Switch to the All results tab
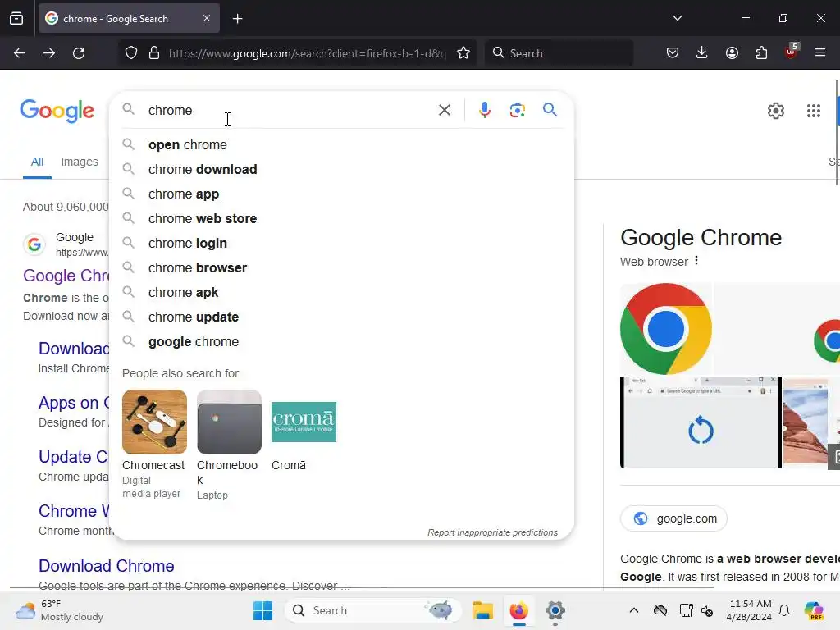Screen dimensions: 840x630 tap(37, 162)
